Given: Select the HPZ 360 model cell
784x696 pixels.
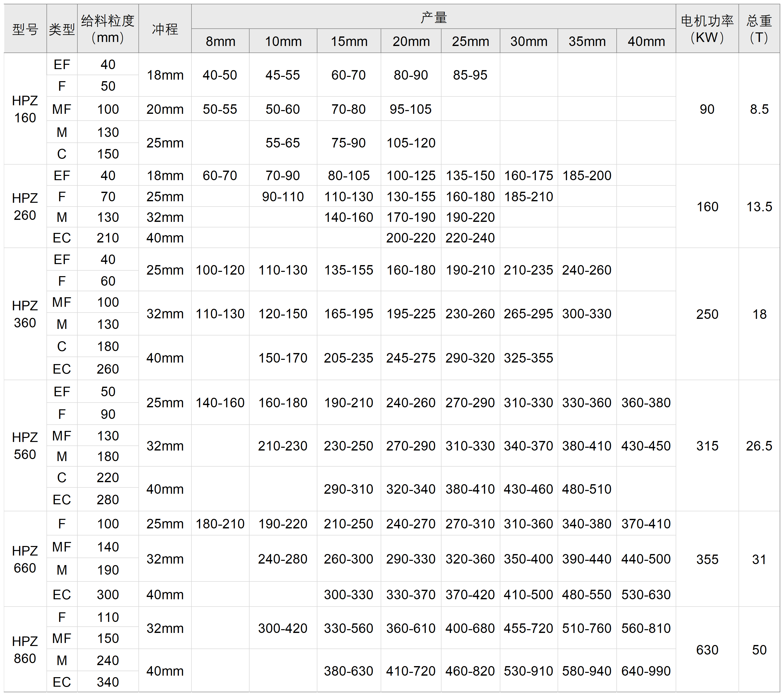Looking at the screenshot, I should click(25, 314).
